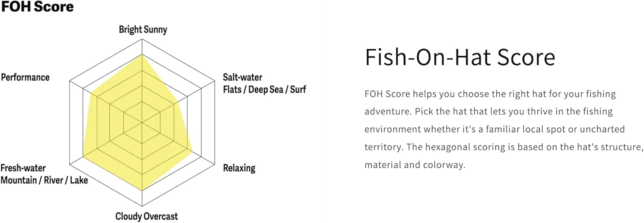The width and height of the screenshot is (644, 223).
Task: Click the Relaxing axis label
Action: 239,168
